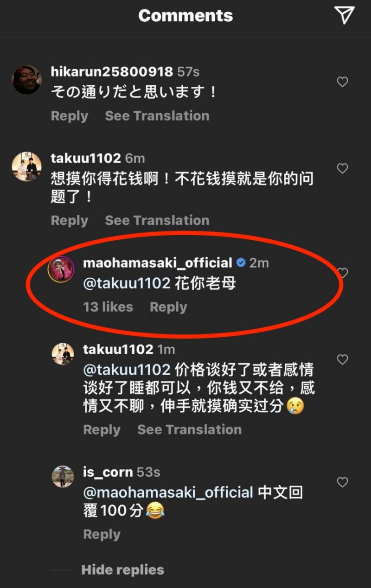This screenshot has height=588, width=371.
Task: View the 13 likes on the circled reply
Action: click(108, 307)
